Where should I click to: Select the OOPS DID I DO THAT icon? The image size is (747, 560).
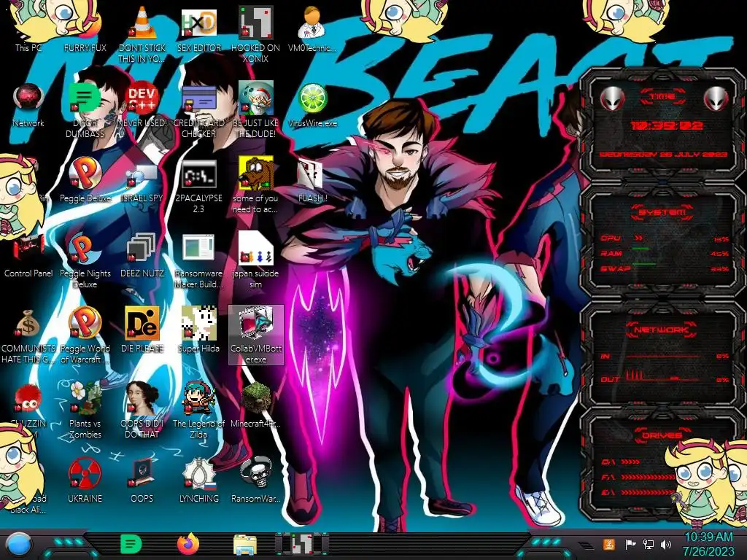pyautogui.click(x=142, y=411)
